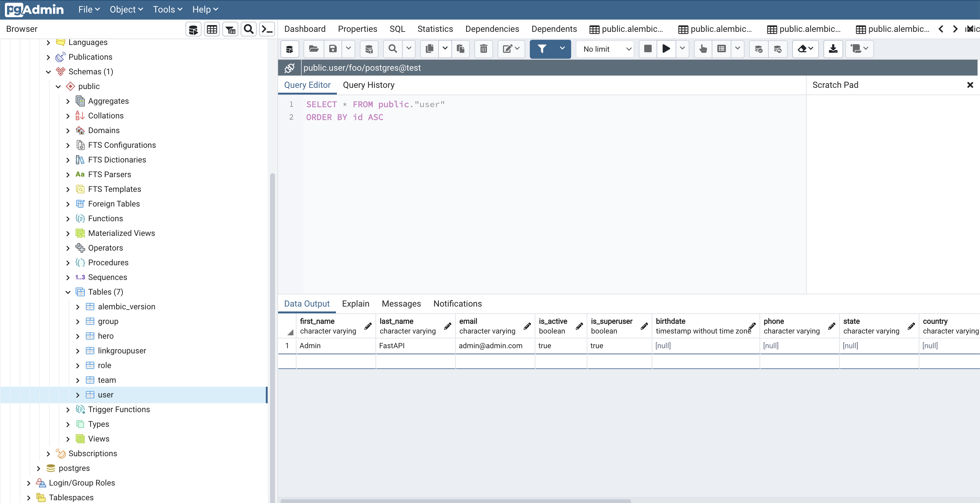Screen dimensions: 980x503
Task: Expand the alembic_version table node
Action: (77, 307)
